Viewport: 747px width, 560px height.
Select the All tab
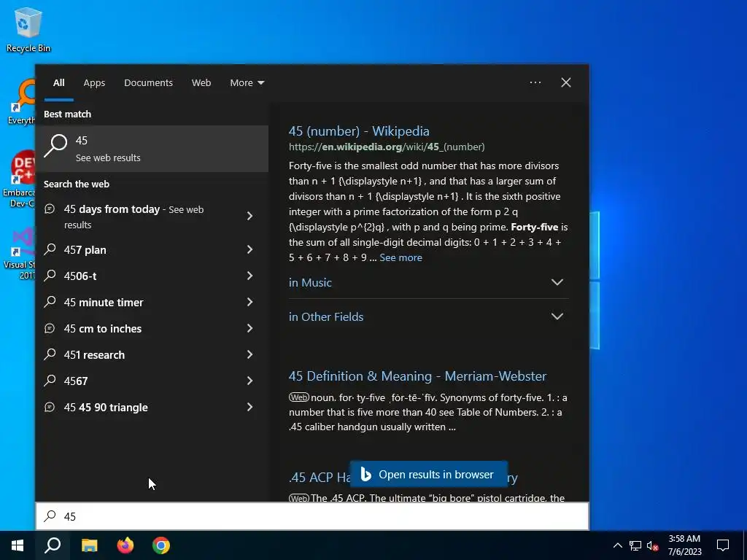click(58, 82)
